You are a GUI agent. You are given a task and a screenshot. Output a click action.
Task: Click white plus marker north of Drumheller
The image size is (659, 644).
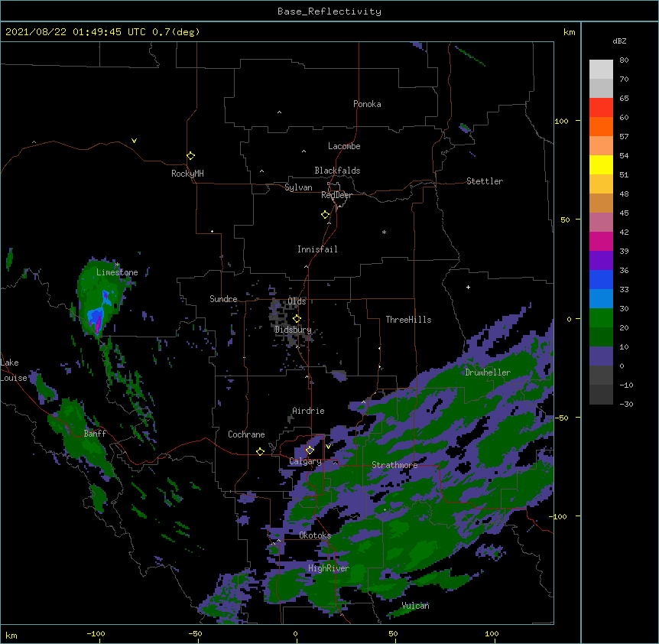[468, 287]
